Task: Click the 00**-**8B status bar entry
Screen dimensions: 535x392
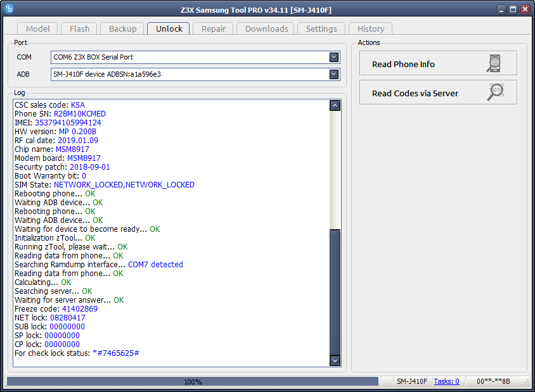Action: [x=493, y=381]
